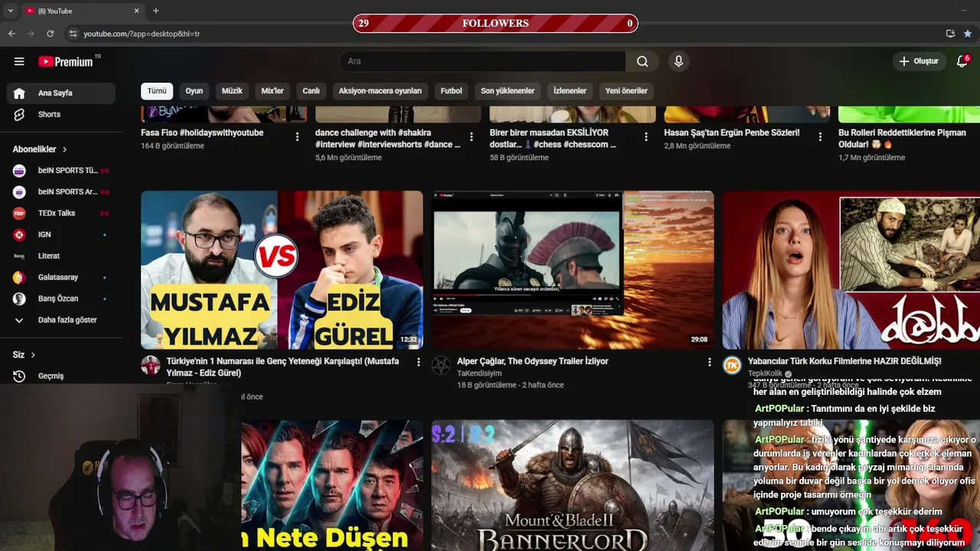Open options for Biror birer masadan video
Viewport: 980px width, 551px height.
646,137
